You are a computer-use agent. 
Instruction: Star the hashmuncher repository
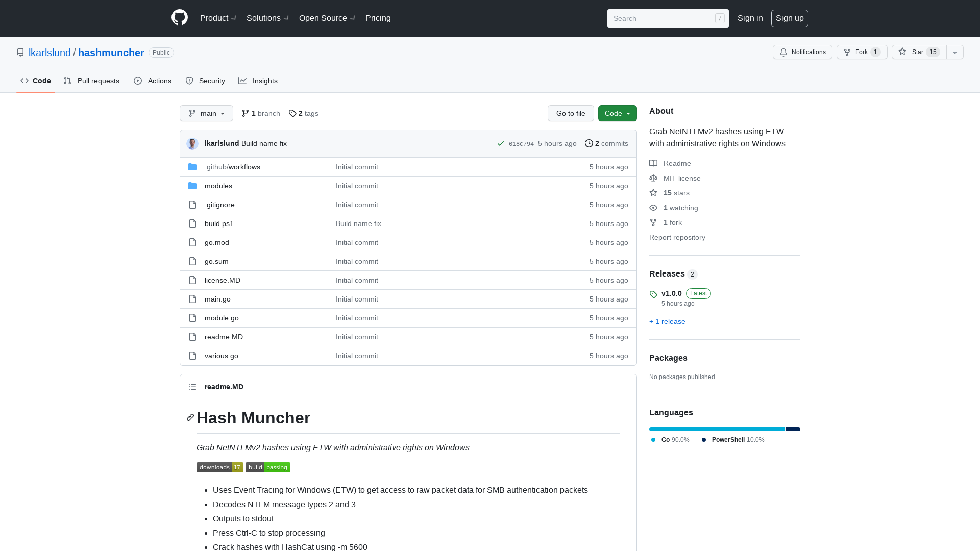coord(919,52)
